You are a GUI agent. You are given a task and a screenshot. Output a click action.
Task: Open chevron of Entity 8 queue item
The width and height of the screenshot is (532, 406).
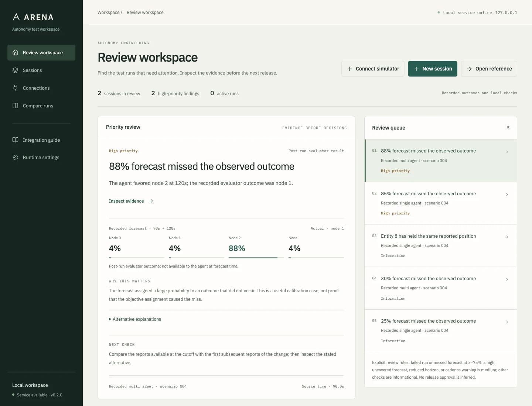507,237
